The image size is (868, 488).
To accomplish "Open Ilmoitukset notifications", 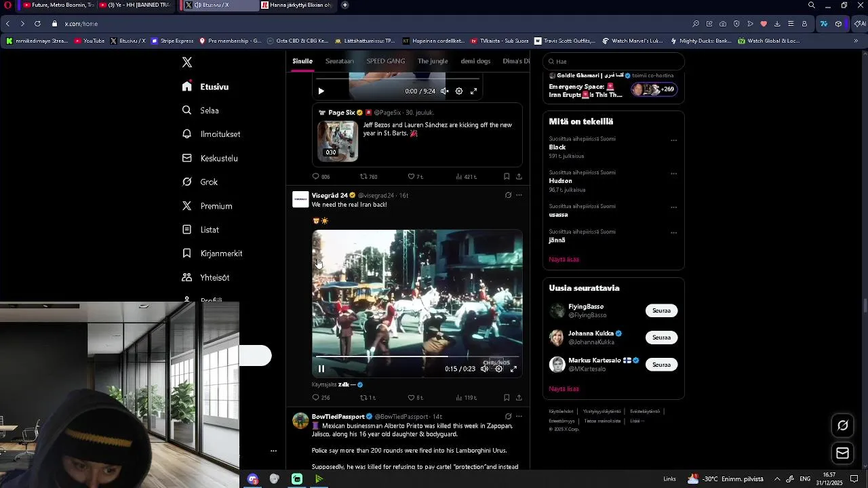I will pyautogui.click(x=212, y=134).
